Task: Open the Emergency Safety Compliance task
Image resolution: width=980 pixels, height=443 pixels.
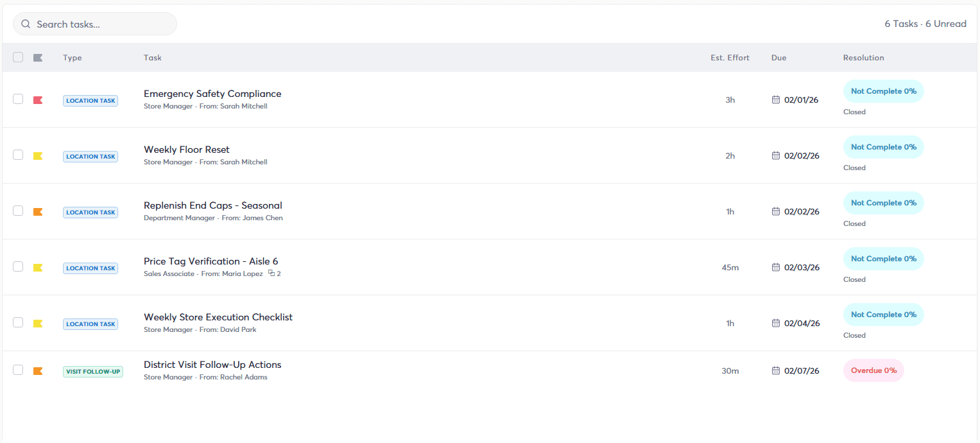Action: 212,94
